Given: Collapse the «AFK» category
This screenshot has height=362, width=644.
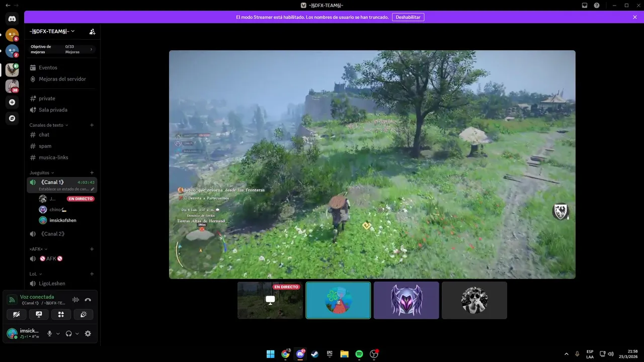Looking at the screenshot, I should click(x=38, y=249).
